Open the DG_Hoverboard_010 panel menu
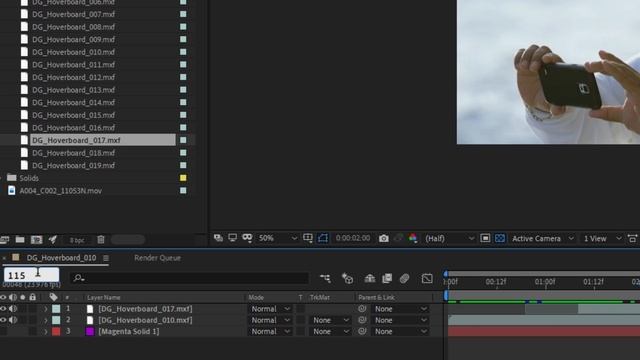Image resolution: width=640 pixels, height=360 pixels. (x=106, y=258)
